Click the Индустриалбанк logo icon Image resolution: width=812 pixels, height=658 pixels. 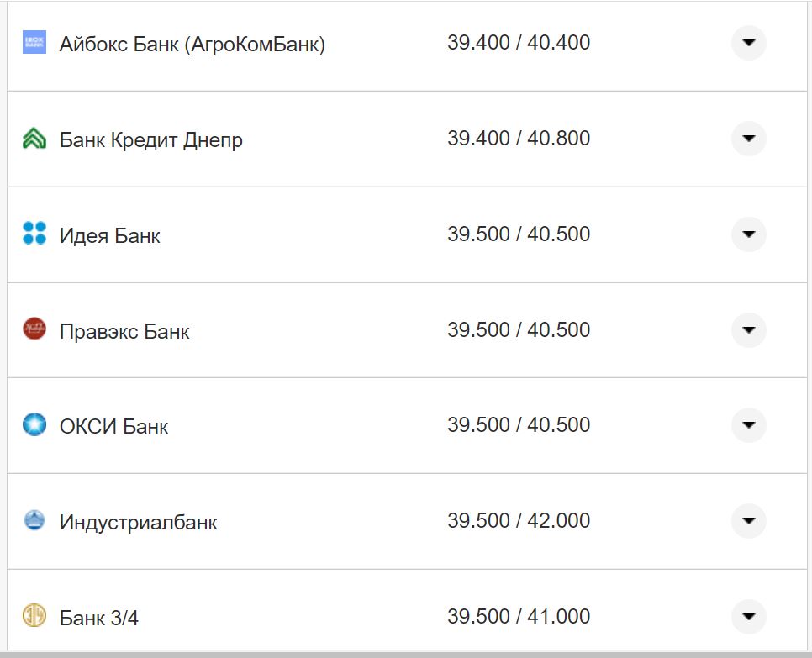tap(34, 521)
